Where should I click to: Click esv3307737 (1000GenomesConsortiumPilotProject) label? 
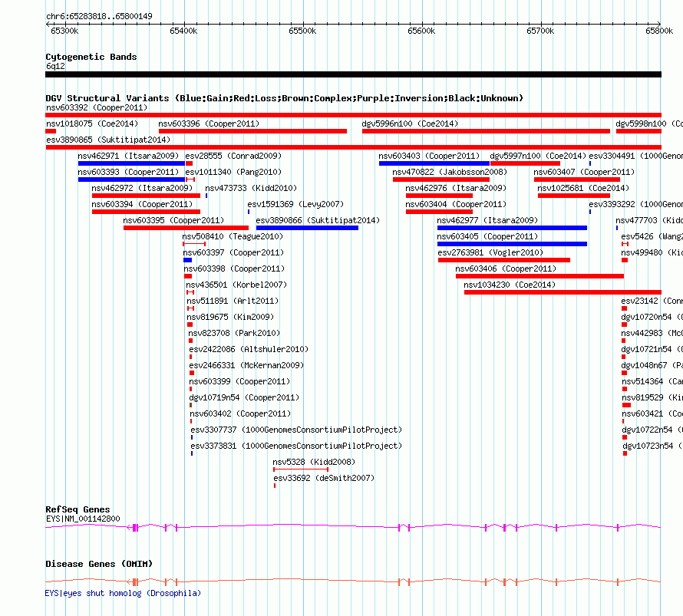pyautogui.click(x=296, y=430)
